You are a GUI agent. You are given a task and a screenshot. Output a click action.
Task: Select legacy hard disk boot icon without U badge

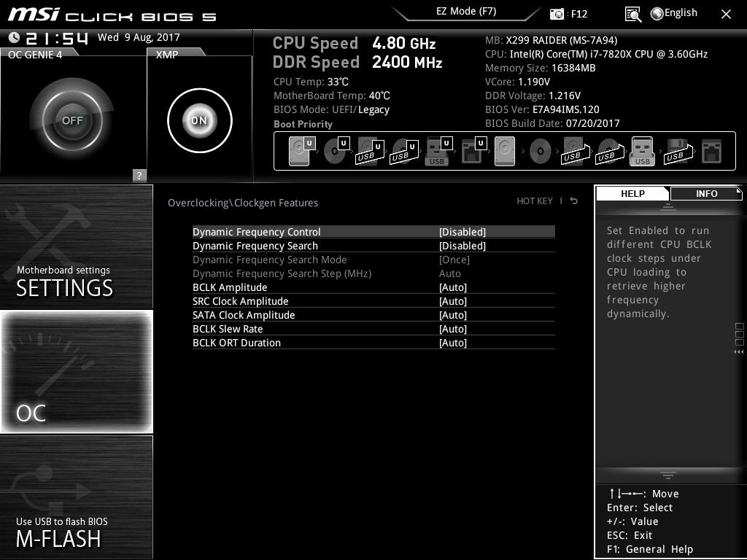pyautogui.click(x=505, y=151)
